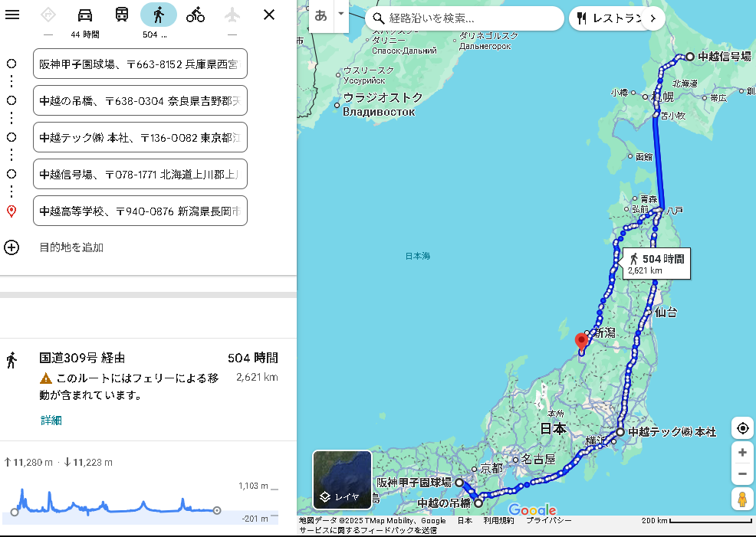Edit the 中越テック㈱ 本社 waypoint field

coord(140,137)
